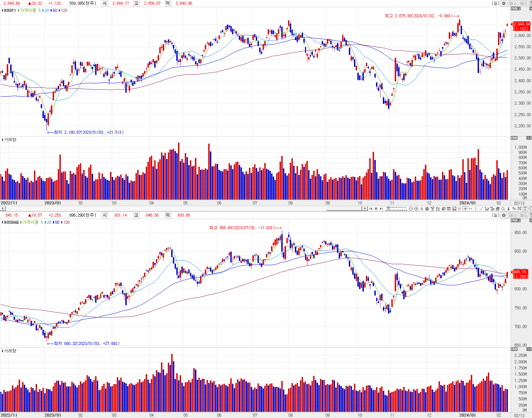Click the zoom out (minus circle) chart icon
Viewport: 532px width, 418px height.
point(411,208)
